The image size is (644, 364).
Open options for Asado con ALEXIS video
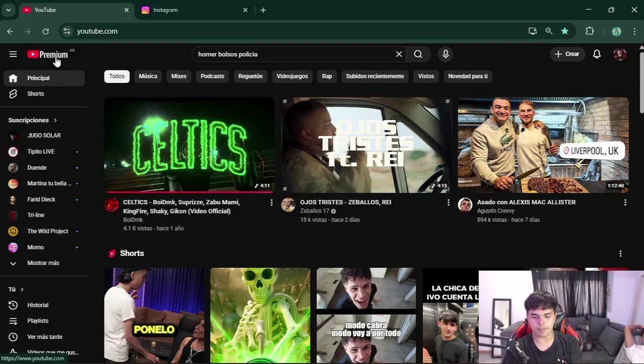click(x=625, y=203)
